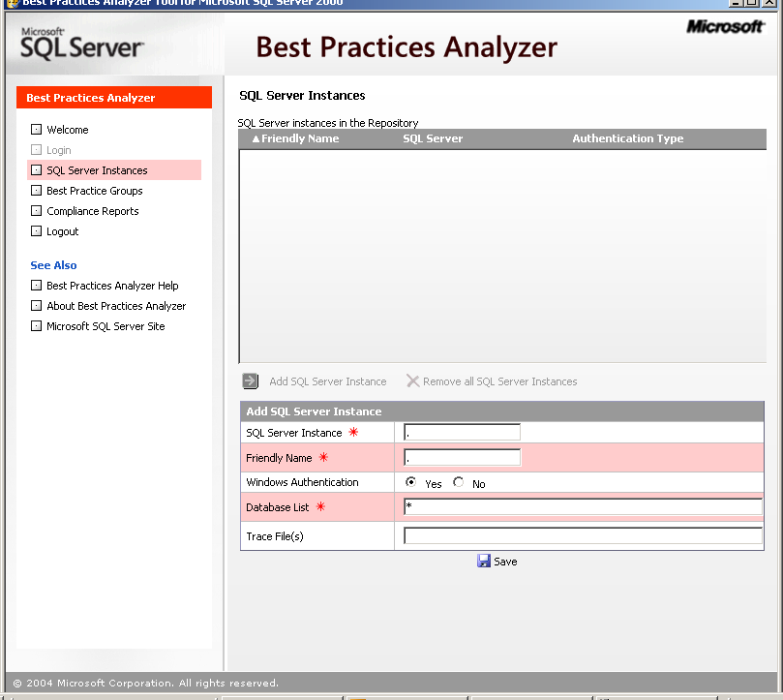Screen dimensions: 783x700
Task: Click the sort arrow on Friendly Name column
Action: (256, 138)
